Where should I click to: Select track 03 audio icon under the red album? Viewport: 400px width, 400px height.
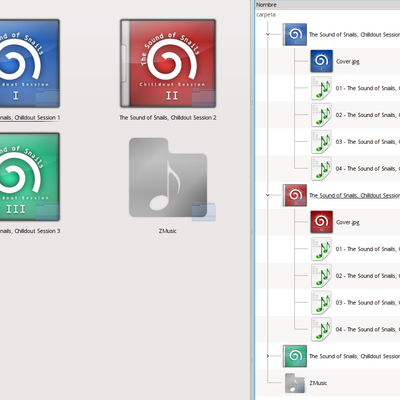click(321, 303)
